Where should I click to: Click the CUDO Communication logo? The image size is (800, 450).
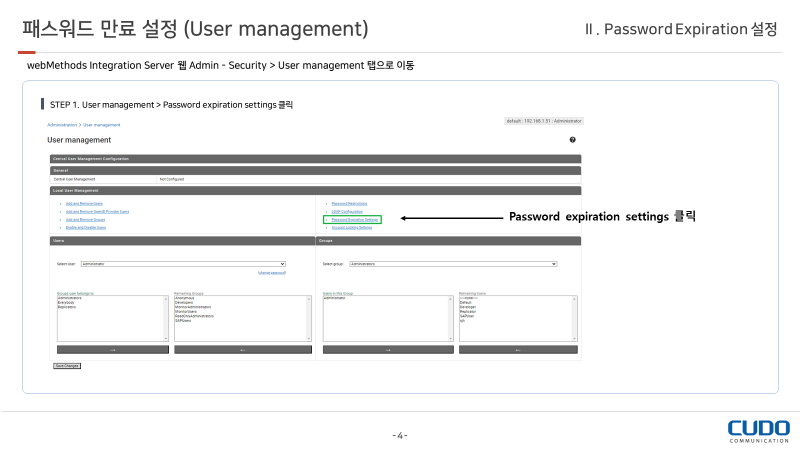(x=758, y=430)
